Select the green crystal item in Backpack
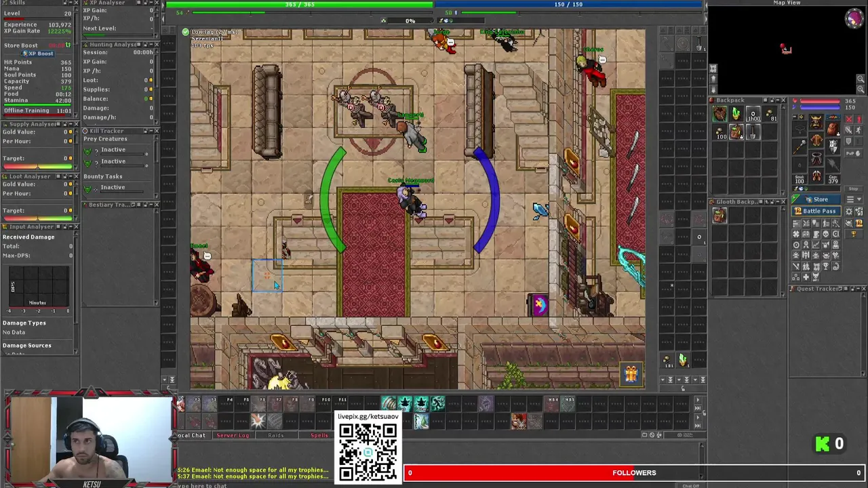Screen dimensions: 868x488 click(x=736, y=113)
